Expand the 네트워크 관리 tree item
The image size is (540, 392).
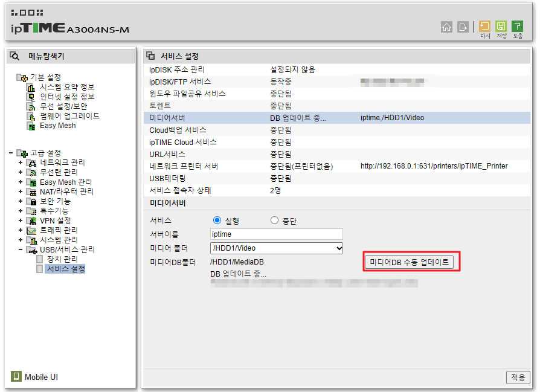point(20,163)
